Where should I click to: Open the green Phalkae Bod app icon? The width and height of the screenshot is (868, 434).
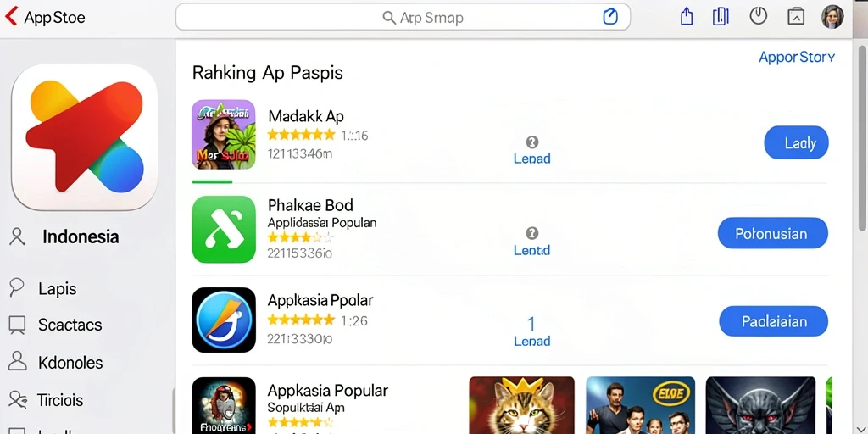224,229
